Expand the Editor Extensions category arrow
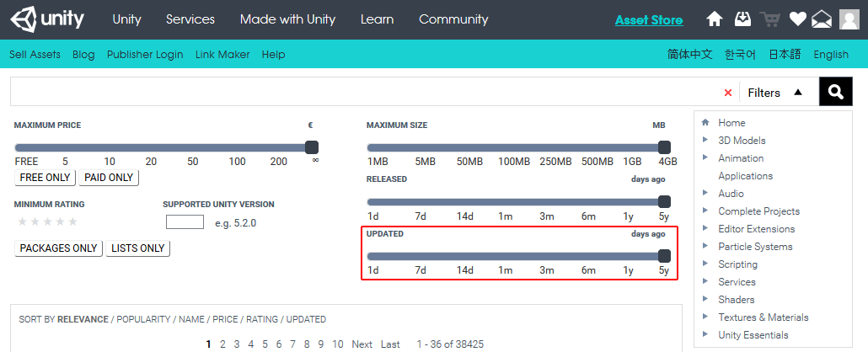The height and width of the screenshot is (352, 868). pyautogui.click(x=705, y=228)
